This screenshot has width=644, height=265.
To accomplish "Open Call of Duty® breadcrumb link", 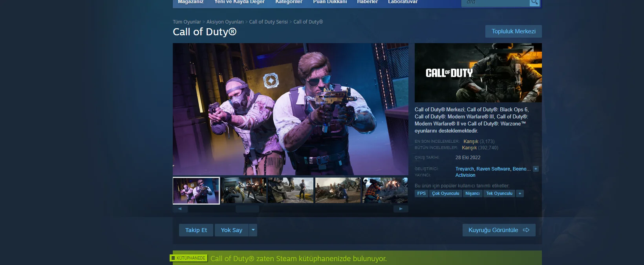I will (308, 22).
